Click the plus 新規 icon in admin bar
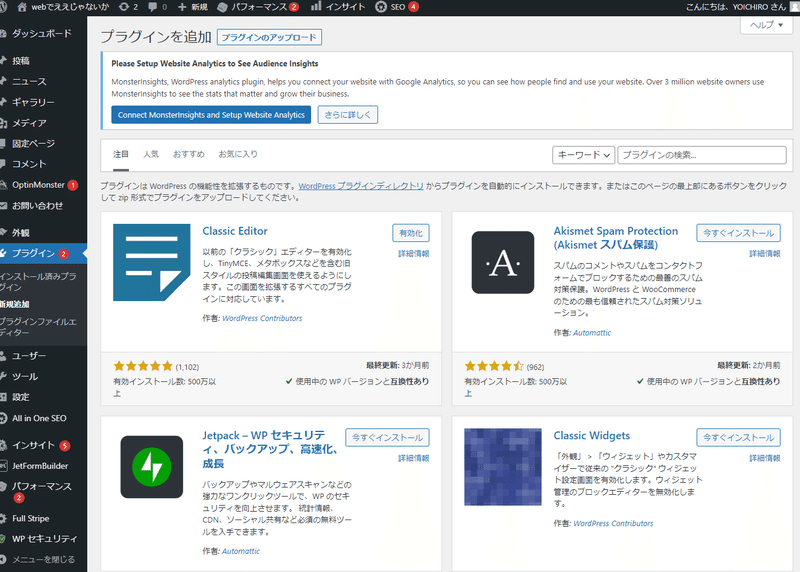Viewport: 800px width, 572px height. pos(182,7)
